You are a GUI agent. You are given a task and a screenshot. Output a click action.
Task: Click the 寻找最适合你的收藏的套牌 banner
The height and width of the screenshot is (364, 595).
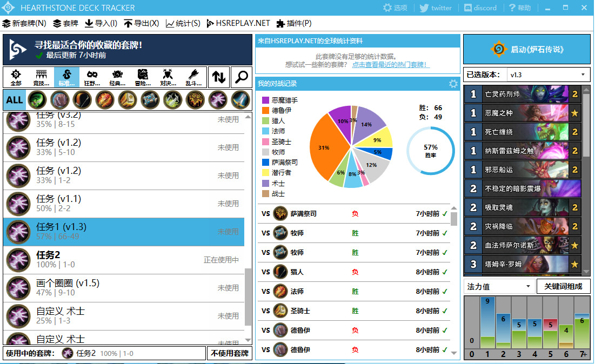[x=128, y=50]
